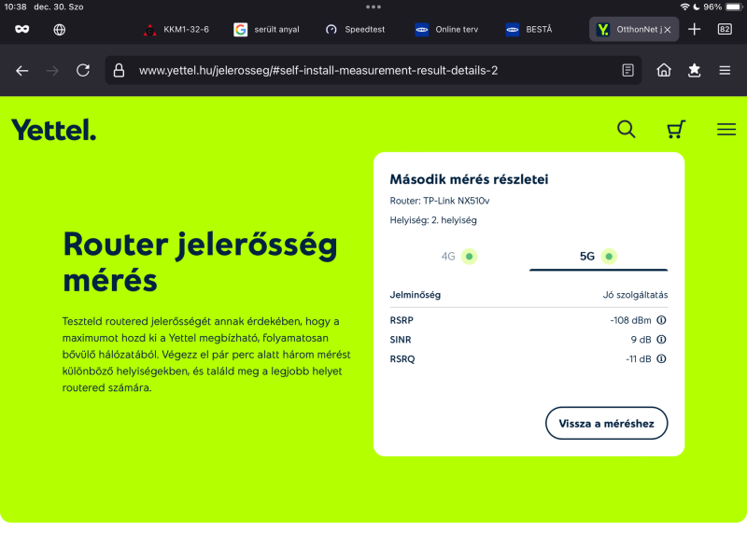Screen dimensions: 747x560
Task: Open tab overview showing 82 tabs
Action: pos(725,30)
